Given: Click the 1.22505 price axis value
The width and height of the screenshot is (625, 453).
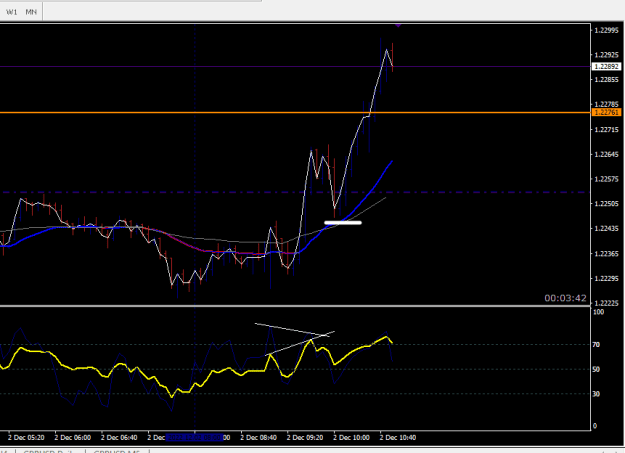Looking at the screenshot, I should coord(606,204).
